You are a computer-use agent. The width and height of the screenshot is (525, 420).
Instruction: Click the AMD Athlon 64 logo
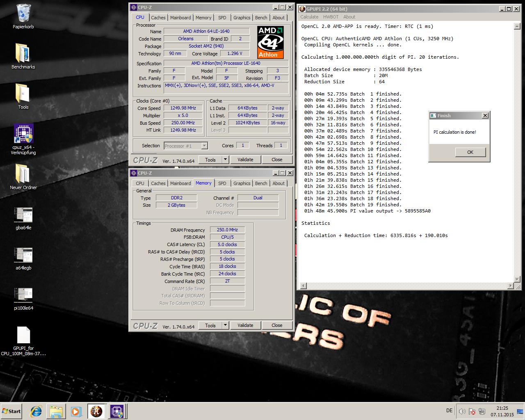click(x=270, y=42)
